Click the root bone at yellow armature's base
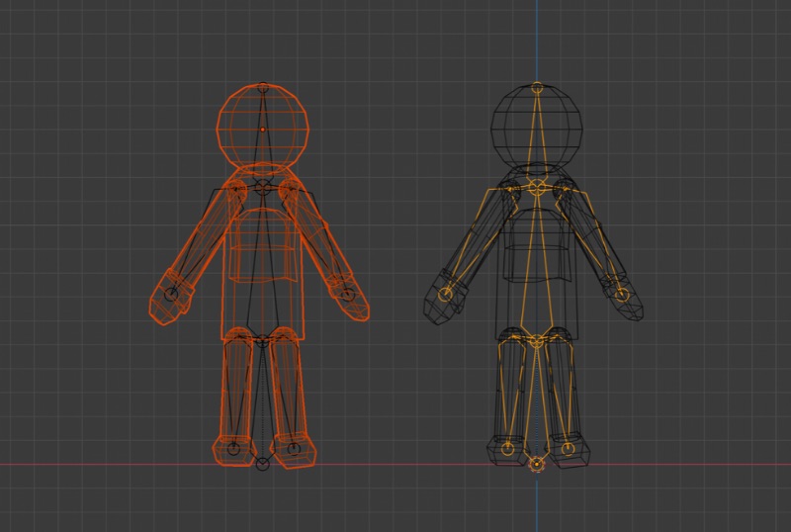This screenshot has height=532, width=791. point(537,463)
